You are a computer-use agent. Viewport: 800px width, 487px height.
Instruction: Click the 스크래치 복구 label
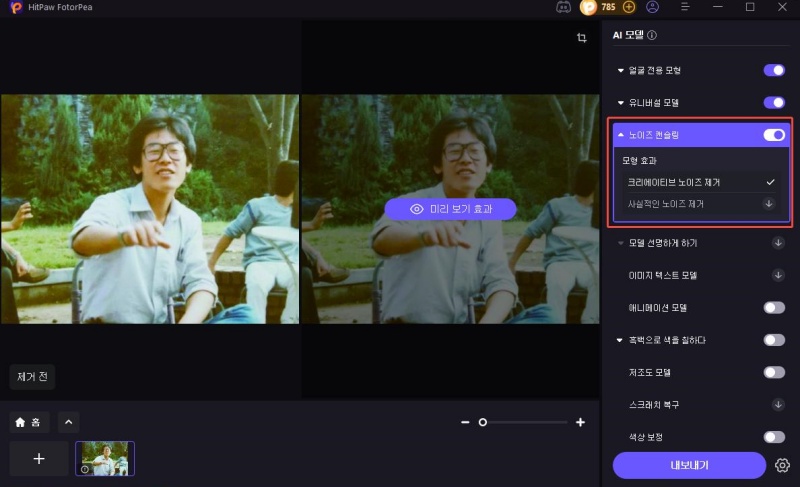(654, 404)
